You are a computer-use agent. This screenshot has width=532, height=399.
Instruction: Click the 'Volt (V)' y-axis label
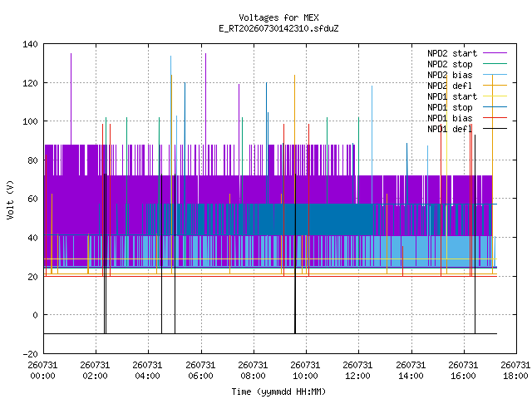[11, 199]
